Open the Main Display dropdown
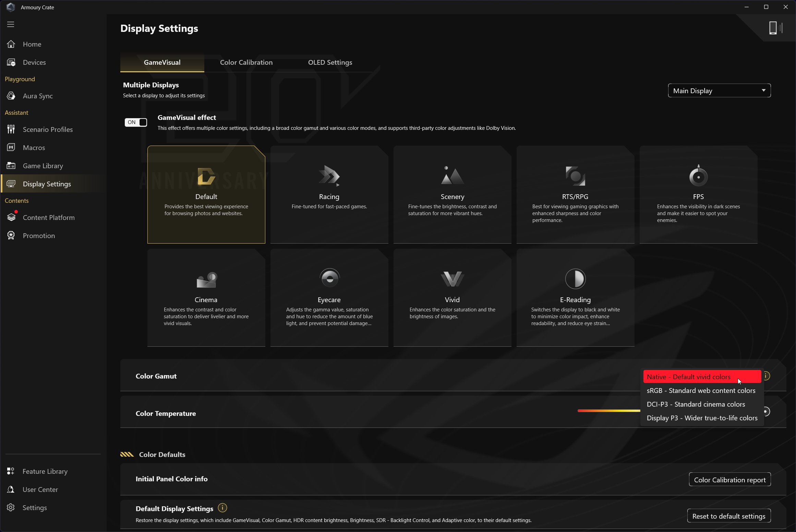This screenshot has width=796, height=532. click(x=719, y=91)
